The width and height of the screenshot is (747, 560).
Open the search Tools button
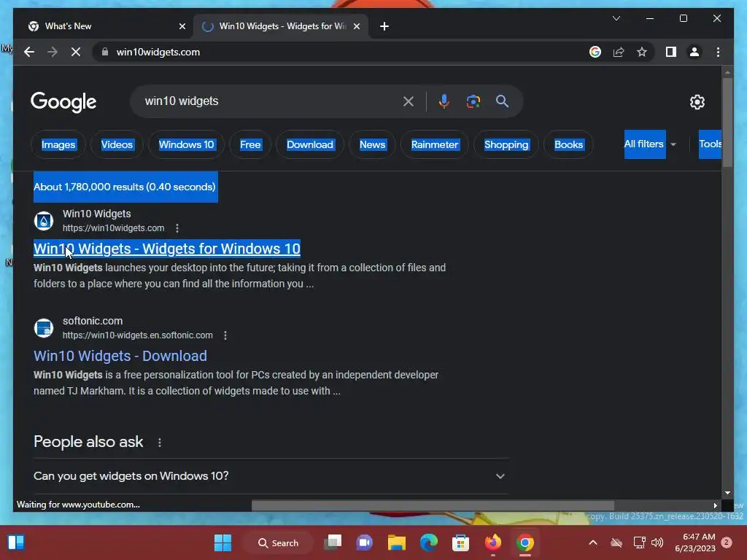point(710,144)
